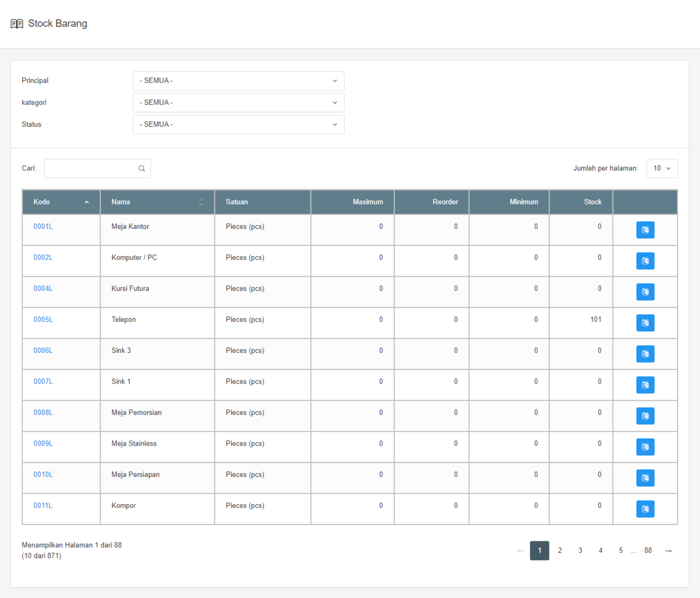Click inside the Cari search input
This screenshot has width=700, height=598.
point(91,168)
